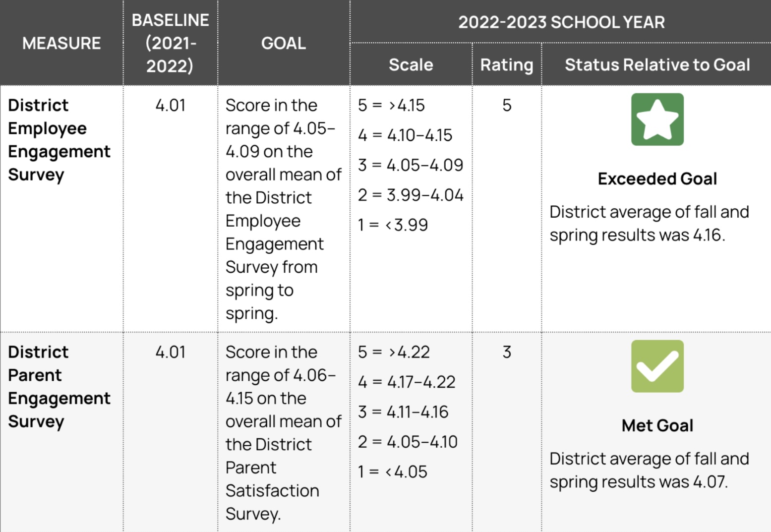Click the light green checkmark Met Goal icon

[x=657, y=366]
